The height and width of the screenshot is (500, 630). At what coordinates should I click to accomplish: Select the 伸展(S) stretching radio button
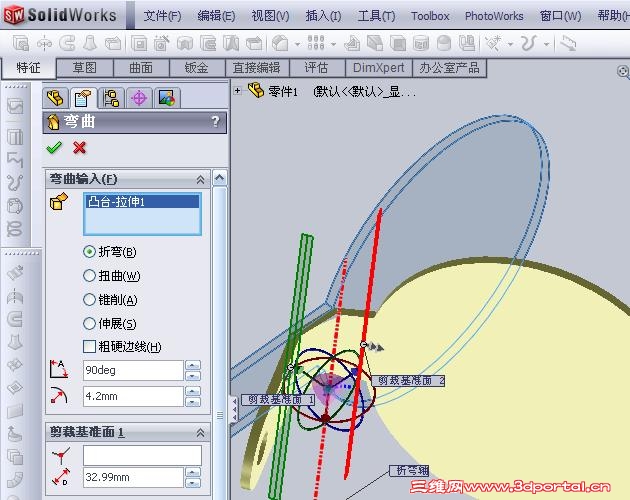[x=89, y=323]
